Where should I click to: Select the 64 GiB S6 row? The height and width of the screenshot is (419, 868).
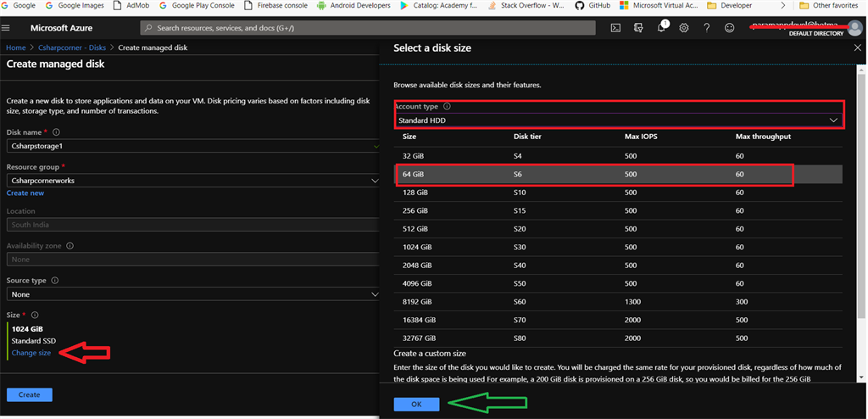coord(618,174)
